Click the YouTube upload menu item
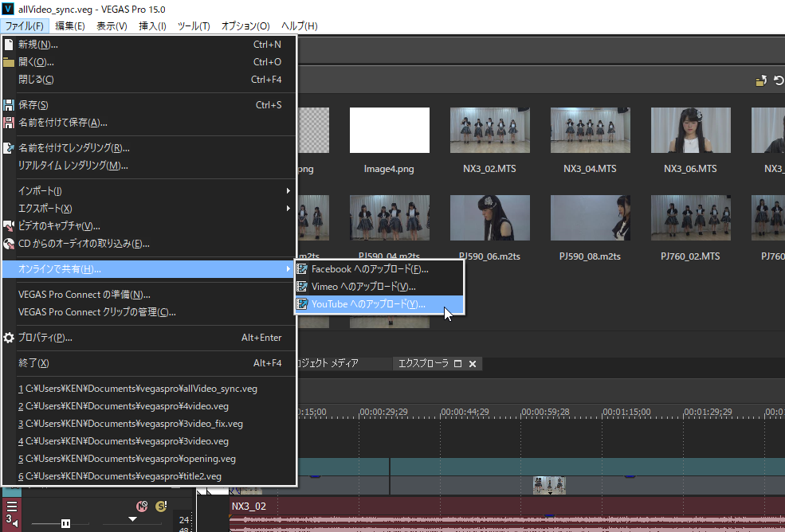Viewport: 785px width, 532px height. tap(368, 304)
